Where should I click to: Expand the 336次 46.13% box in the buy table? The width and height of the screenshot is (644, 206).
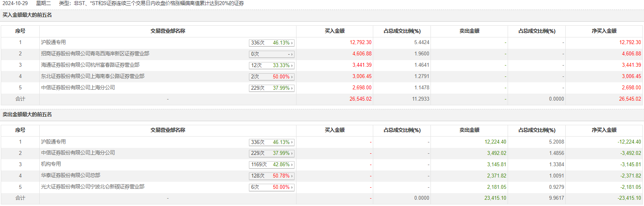272,43
